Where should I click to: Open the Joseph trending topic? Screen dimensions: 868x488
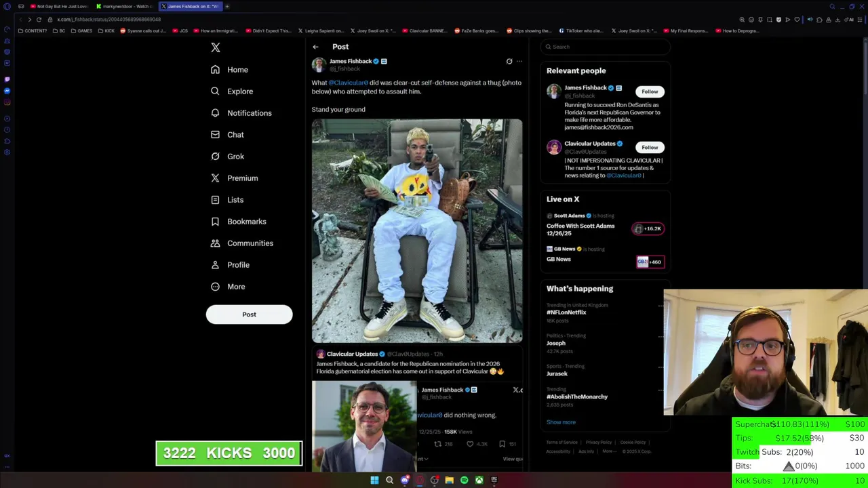pos(556,343)
